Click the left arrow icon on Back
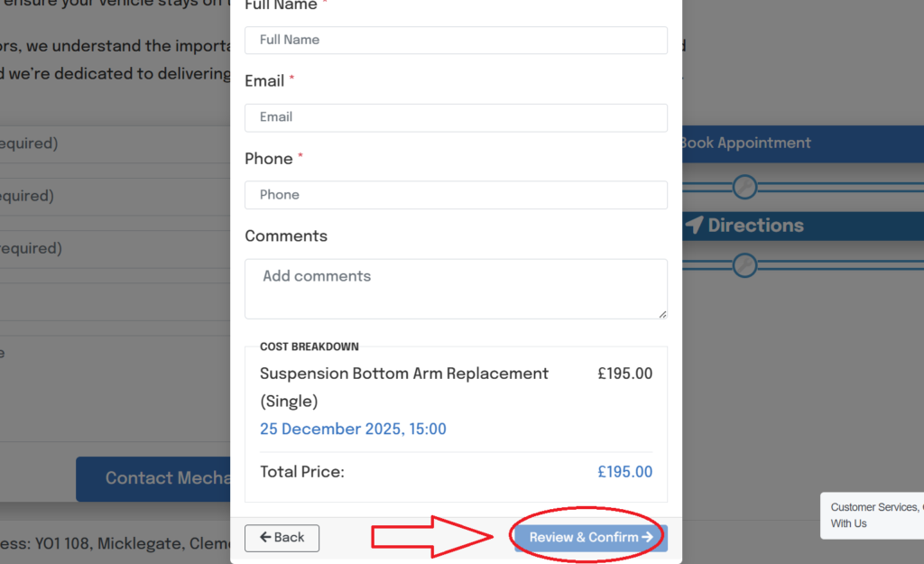 (x=265, y=538)
